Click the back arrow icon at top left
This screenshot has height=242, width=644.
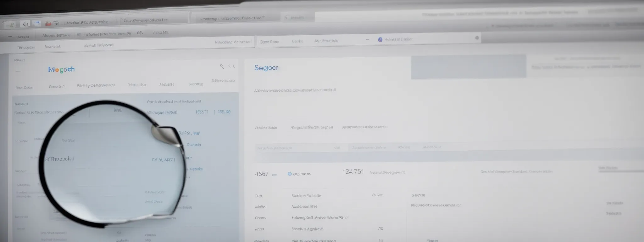pyautogui.click(x=12, y=24)
